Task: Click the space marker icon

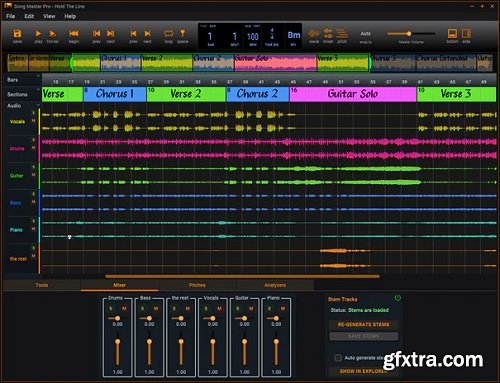Action: point(182,34)
